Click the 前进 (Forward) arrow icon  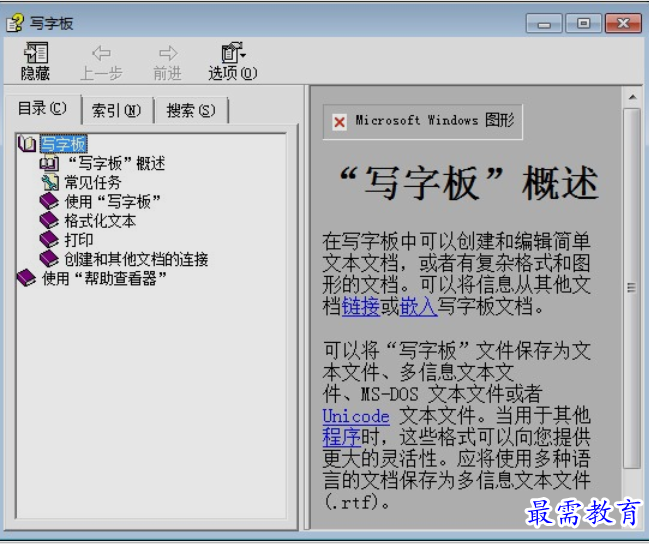point(168,53)
